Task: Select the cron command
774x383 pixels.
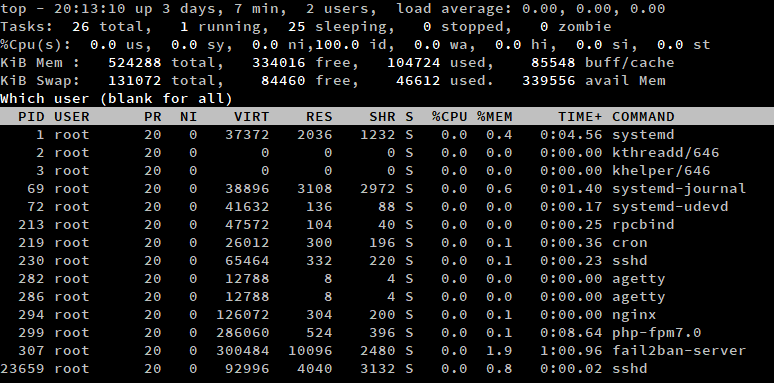Action: tap(630, 243)
